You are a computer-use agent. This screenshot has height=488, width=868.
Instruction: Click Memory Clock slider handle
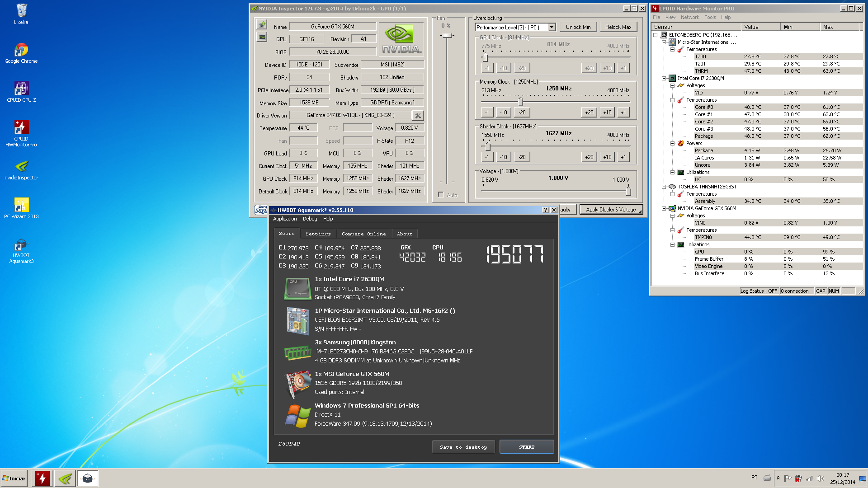520,101
